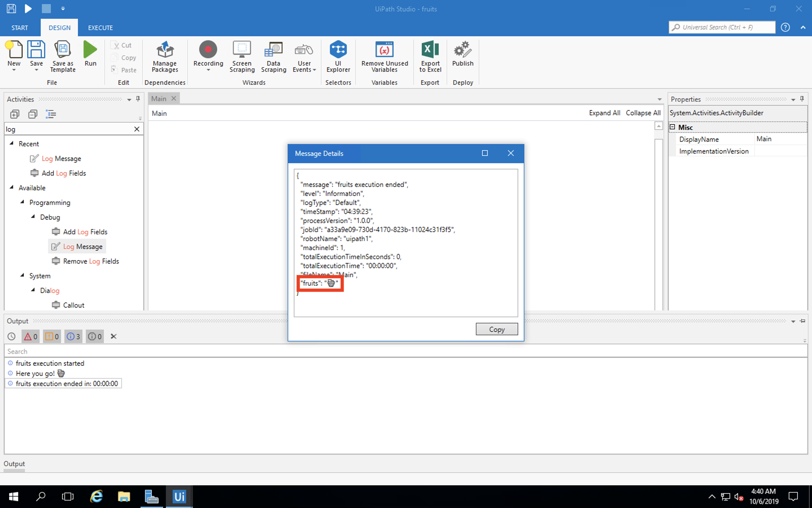Collapse the Recent tree node
Image resolution: width=812 pixels, height=508 pixels.
click(x=12, y=143)
